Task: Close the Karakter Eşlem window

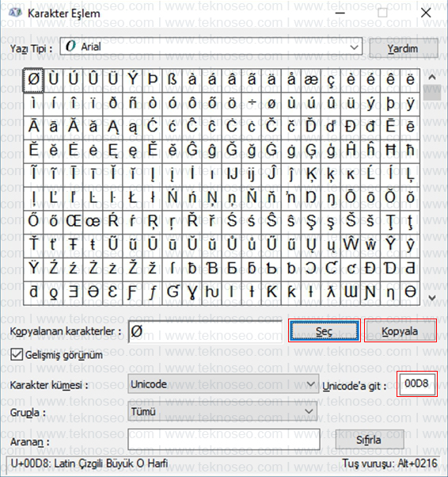Action: tap(426, 13)
